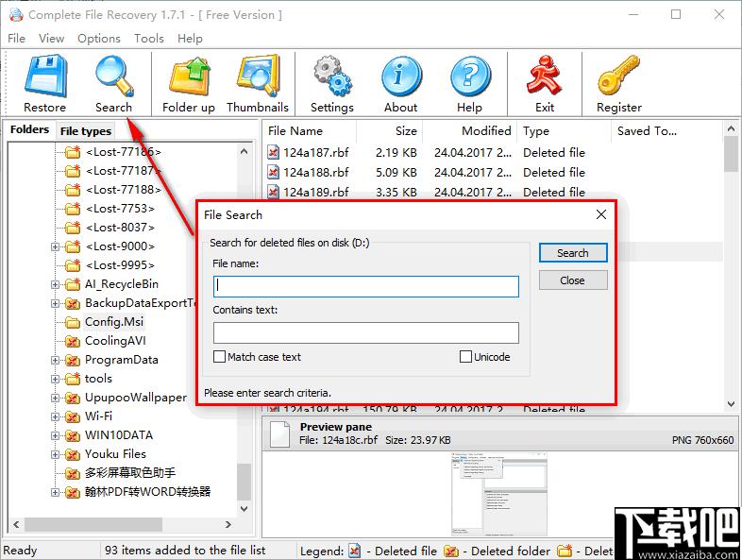Sort by Type column header
Screen dimensions: 742x560
pos(565,130)
